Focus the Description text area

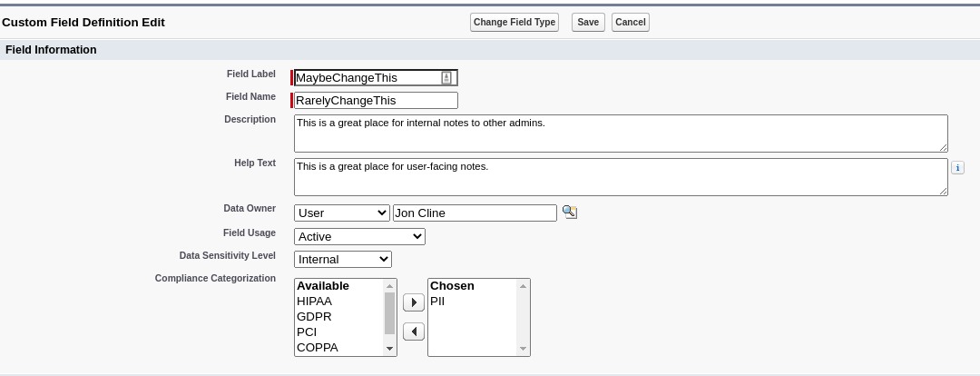click(x=621, y=134)
